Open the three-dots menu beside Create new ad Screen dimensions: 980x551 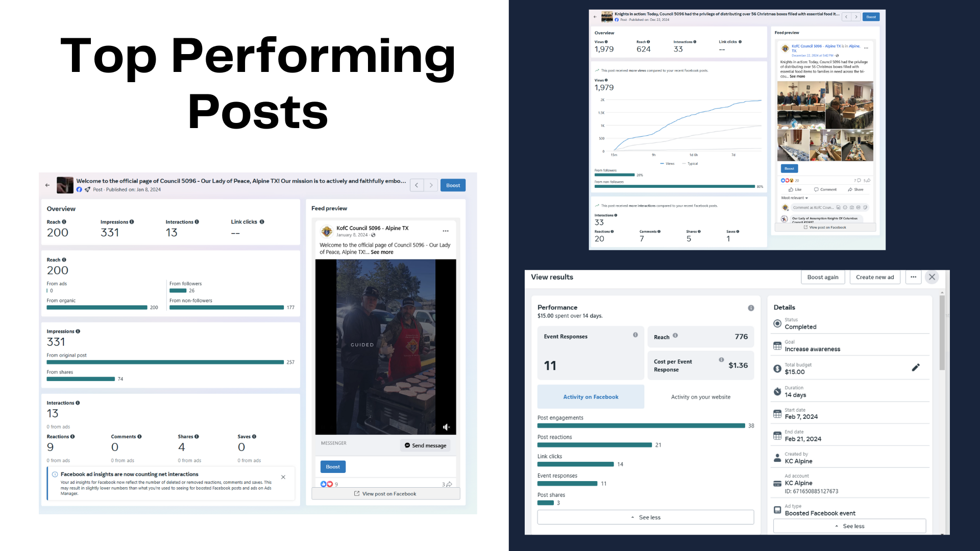coord(913,277)
